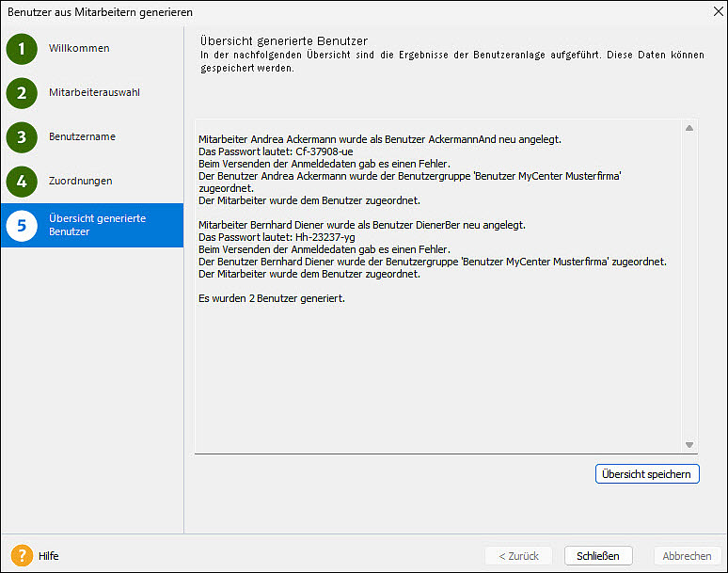The image size is (728, 573).
Task: Click the Zurück button
Action: tap(518, 556)
